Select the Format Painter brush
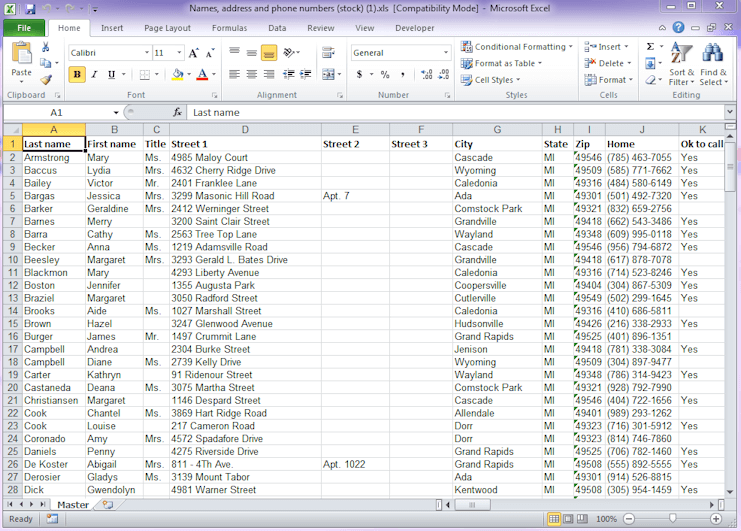The width and height of the screenshot is (741, 531). coord(46,80)
